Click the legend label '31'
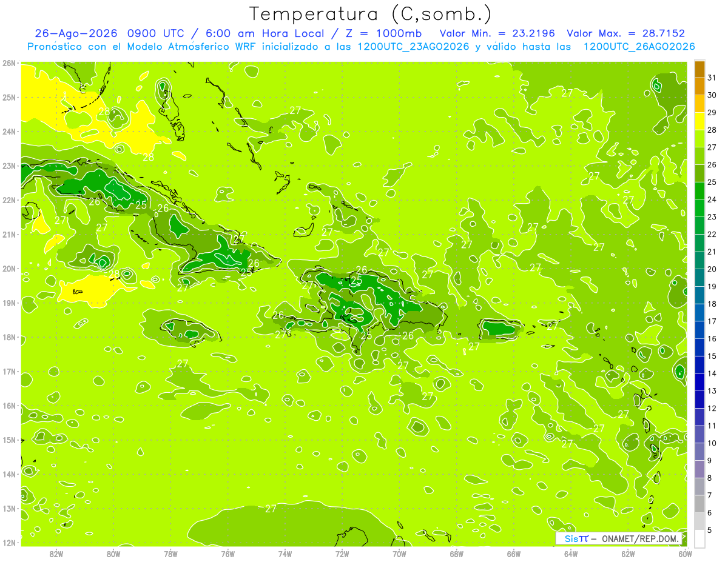This screenshot has width=728, height=562. tap(712, 78)
